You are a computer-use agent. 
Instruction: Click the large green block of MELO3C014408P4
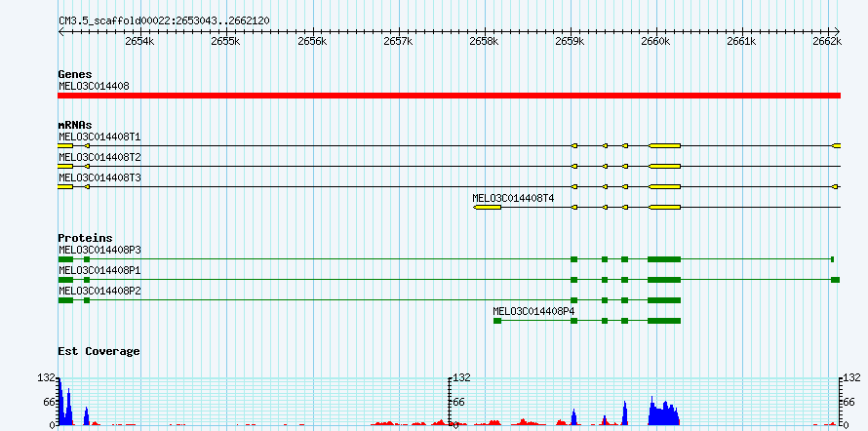click(x=664, y=321)
